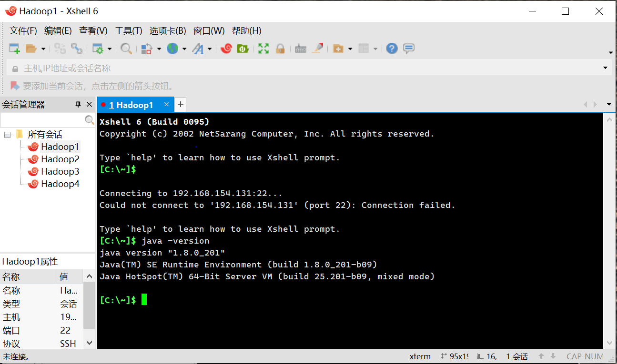Open dropdown beside layout icon

pyautogui.click(x=375, y=49)
